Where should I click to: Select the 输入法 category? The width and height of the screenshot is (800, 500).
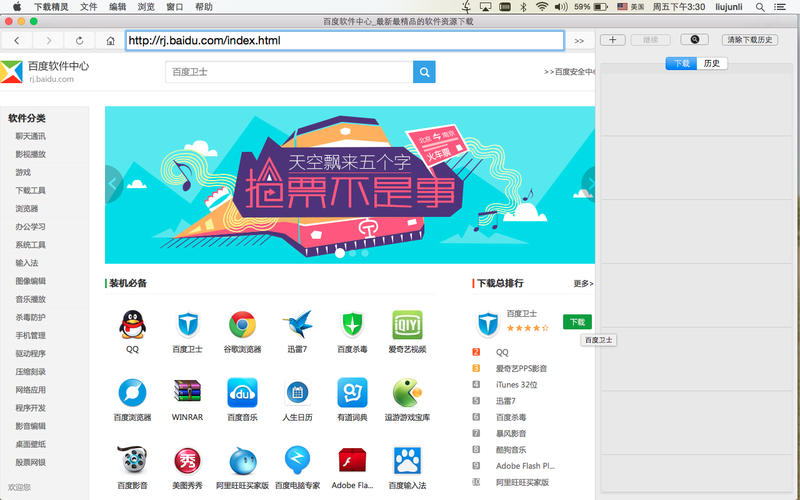click(x=27, y=263)
